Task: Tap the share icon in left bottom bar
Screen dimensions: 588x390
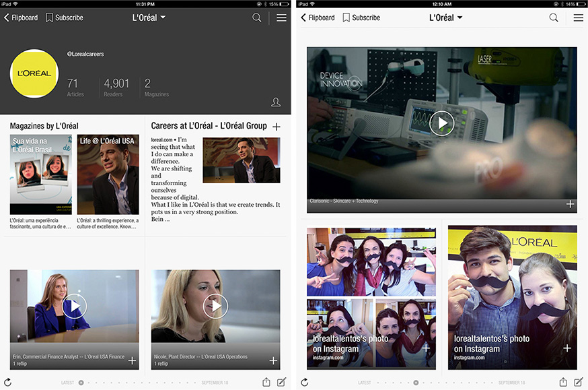Action: [266, 382]
